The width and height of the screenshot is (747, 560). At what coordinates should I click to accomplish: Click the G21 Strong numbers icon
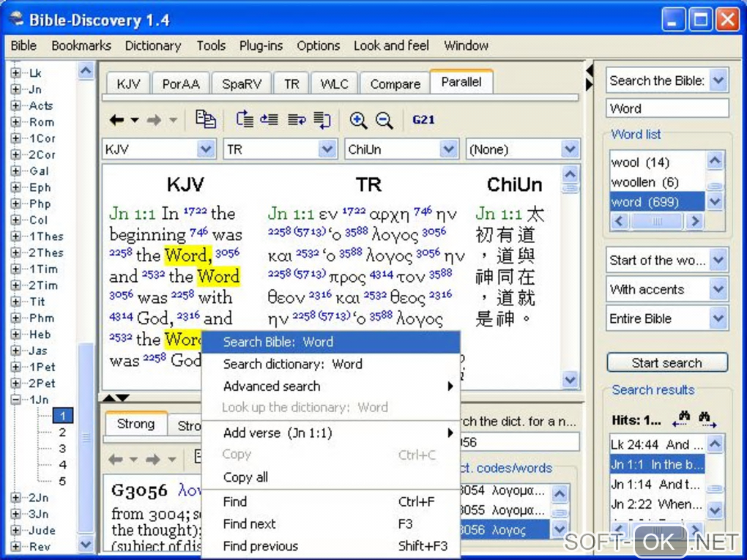tap(423, 119)
